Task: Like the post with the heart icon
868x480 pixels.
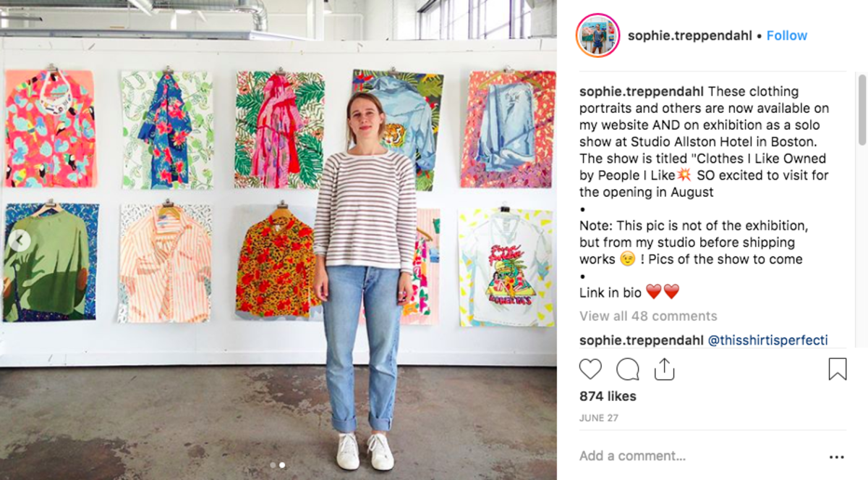Action: coord(590,369)
